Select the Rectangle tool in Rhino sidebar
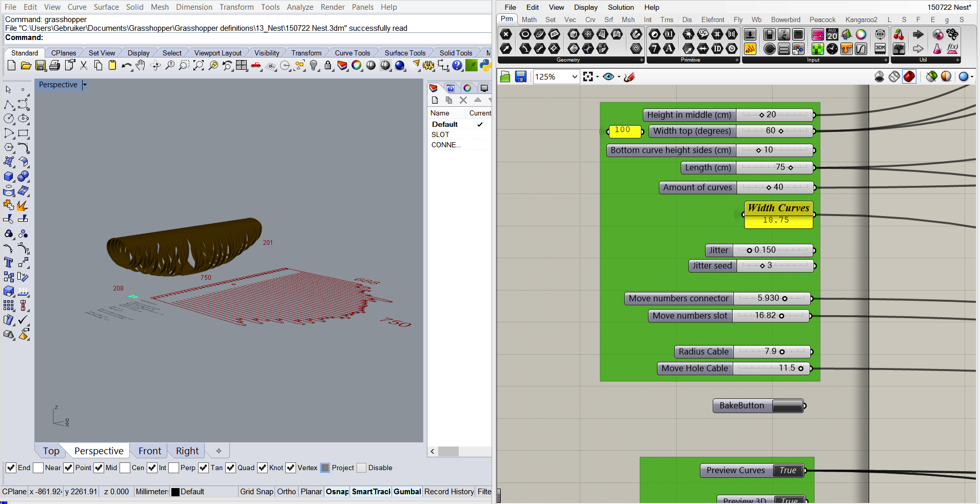 (x=23, y=133)
